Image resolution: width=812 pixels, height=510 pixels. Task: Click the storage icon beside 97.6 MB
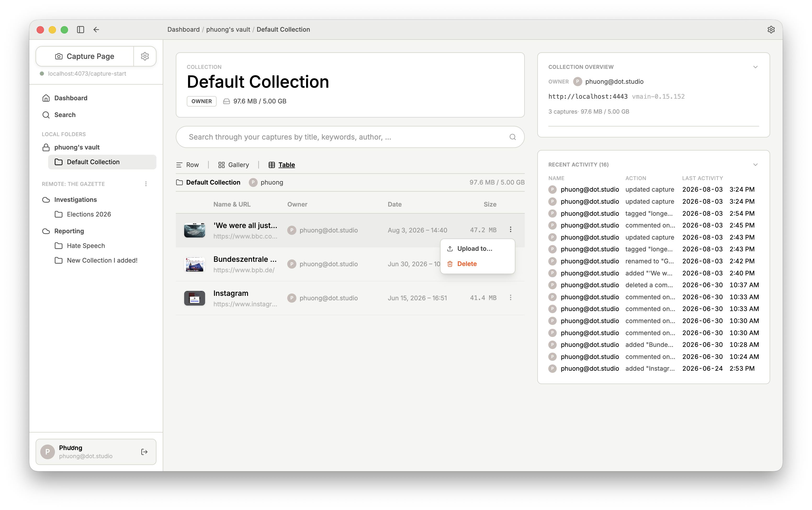(227, 101)
